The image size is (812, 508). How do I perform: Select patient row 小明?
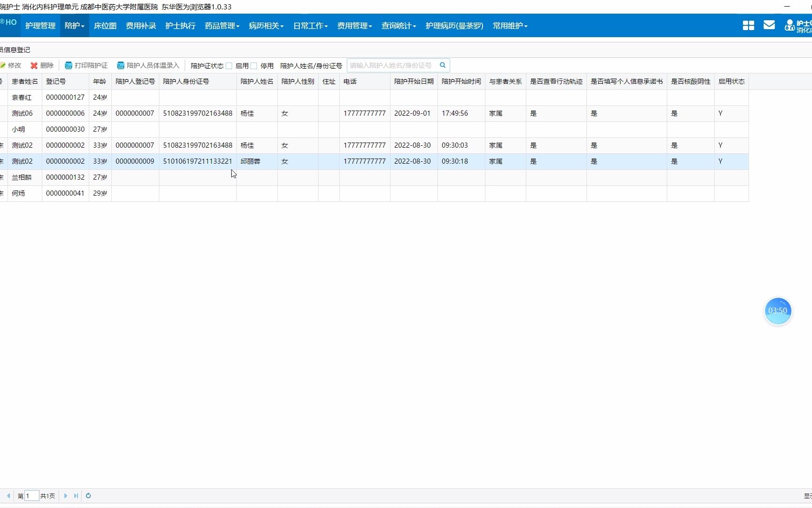pyautogui.click(x=374, y=129)
